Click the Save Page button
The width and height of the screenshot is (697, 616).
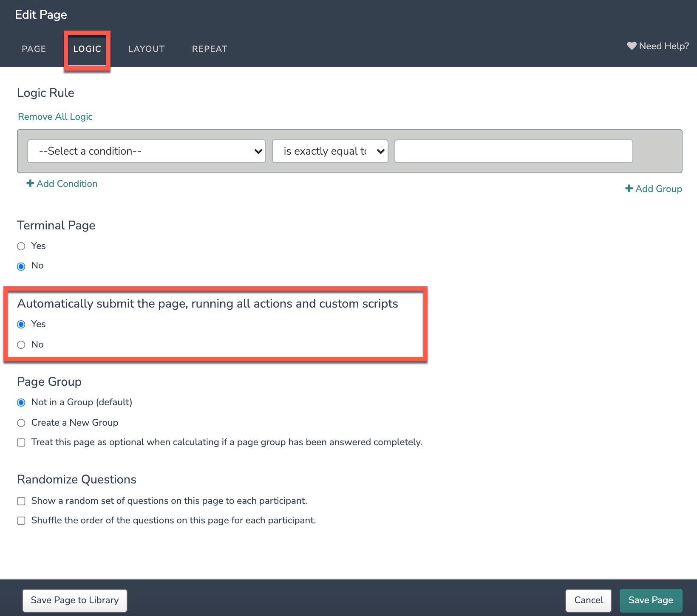click(650, 600)
